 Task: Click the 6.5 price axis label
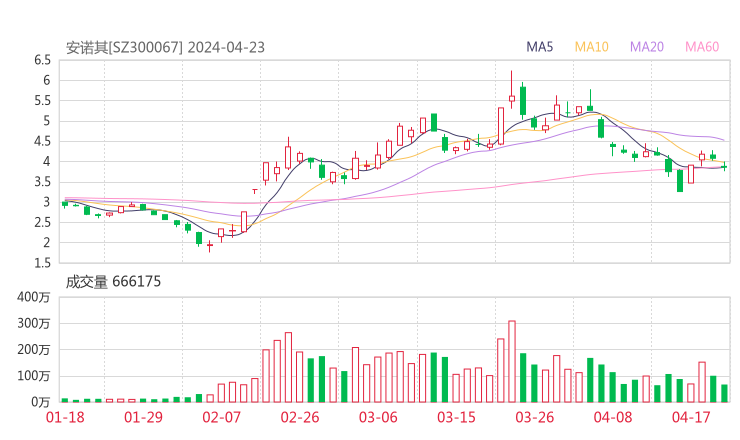pos(42,60)
